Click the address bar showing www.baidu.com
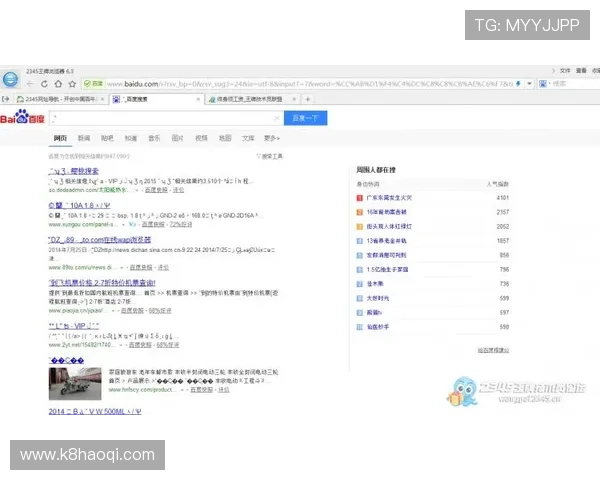600x480 pixels. coord(310,83)
